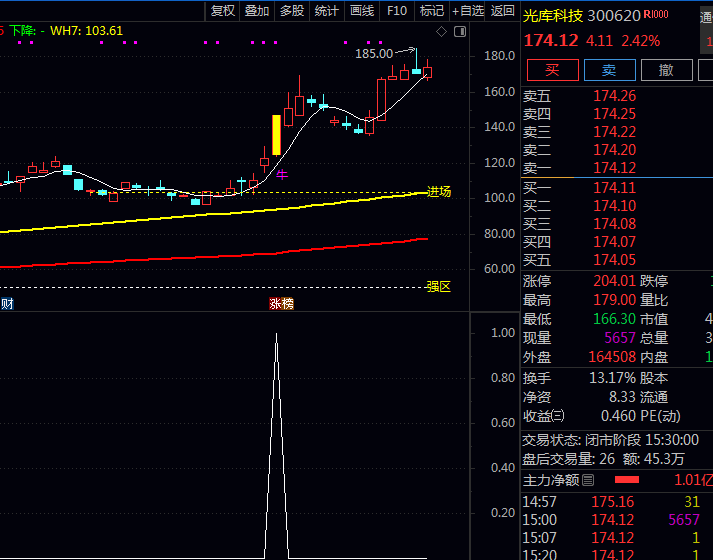Open the 统计 statistics tool

[327, 11]
